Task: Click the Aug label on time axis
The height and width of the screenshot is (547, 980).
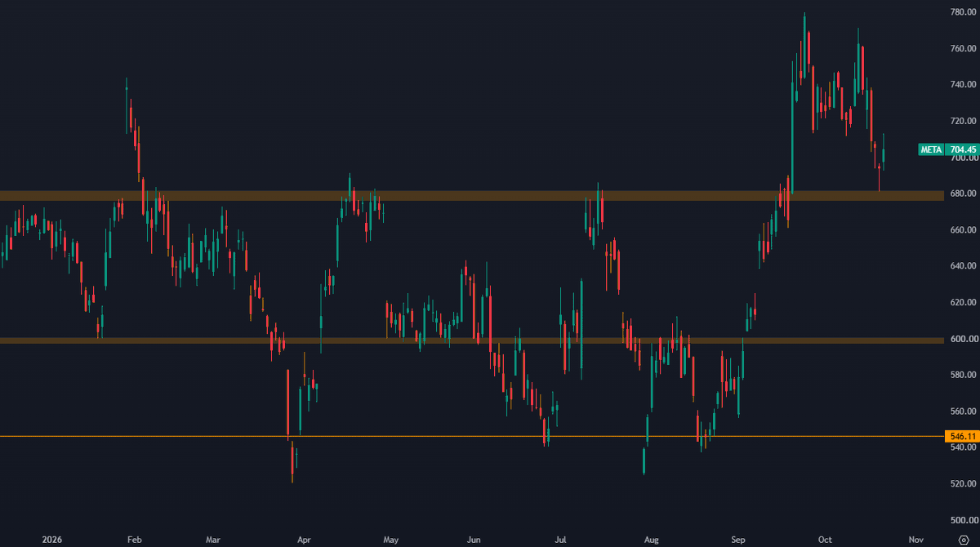Action: click(x=651, y=540)
